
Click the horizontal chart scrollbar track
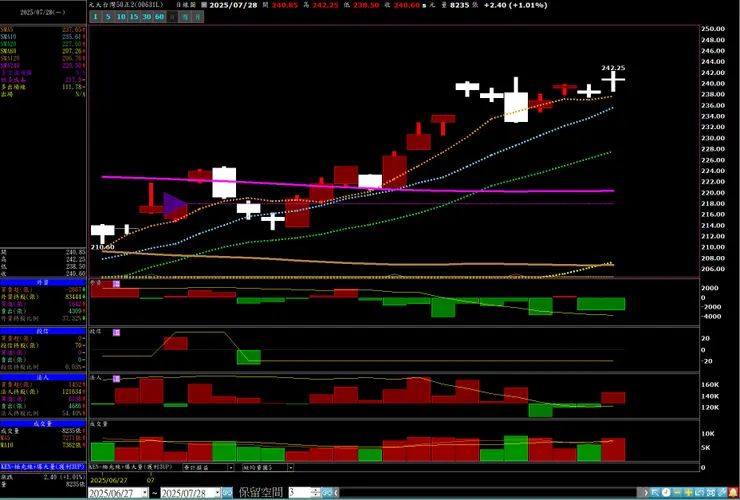[x=490, y=493]
